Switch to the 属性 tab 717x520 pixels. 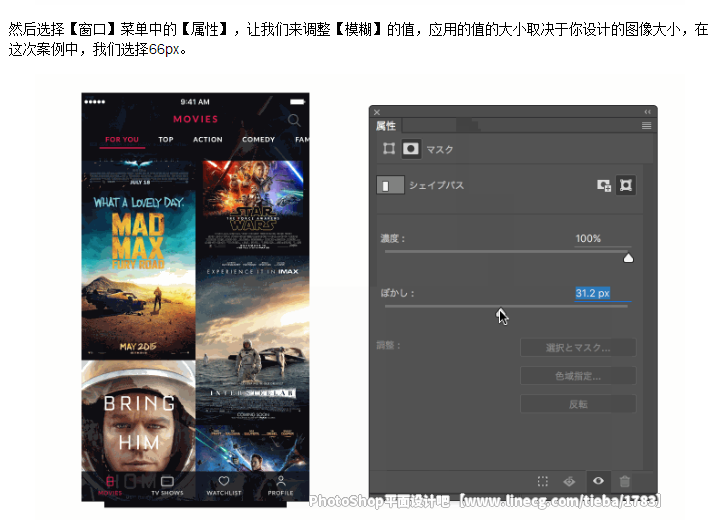pyautogui.click(x=385, y=126)
